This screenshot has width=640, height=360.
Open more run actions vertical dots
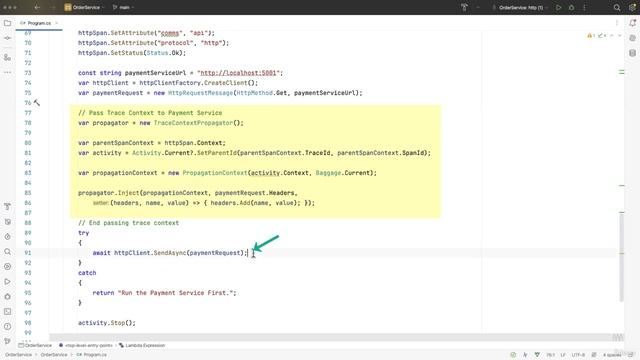click(x=584, y=7)
